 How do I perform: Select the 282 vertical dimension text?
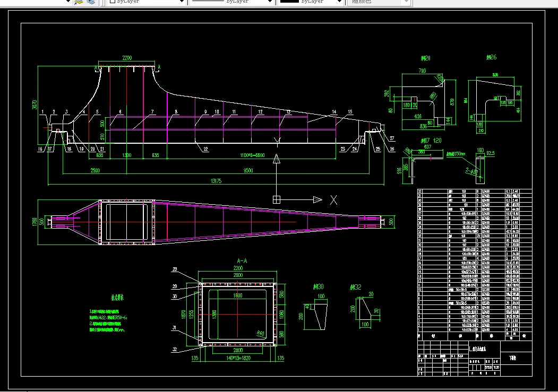(387, 93)
